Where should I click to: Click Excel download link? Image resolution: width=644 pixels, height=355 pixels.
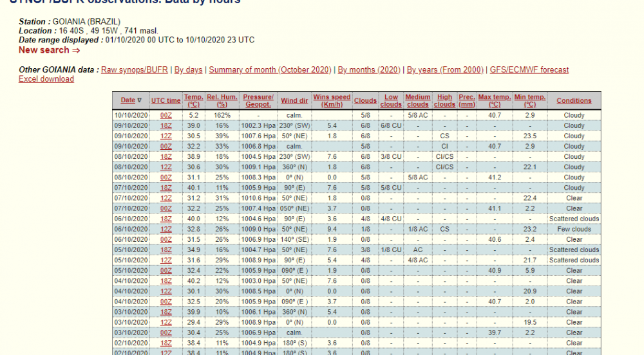(x=46, y=79)
